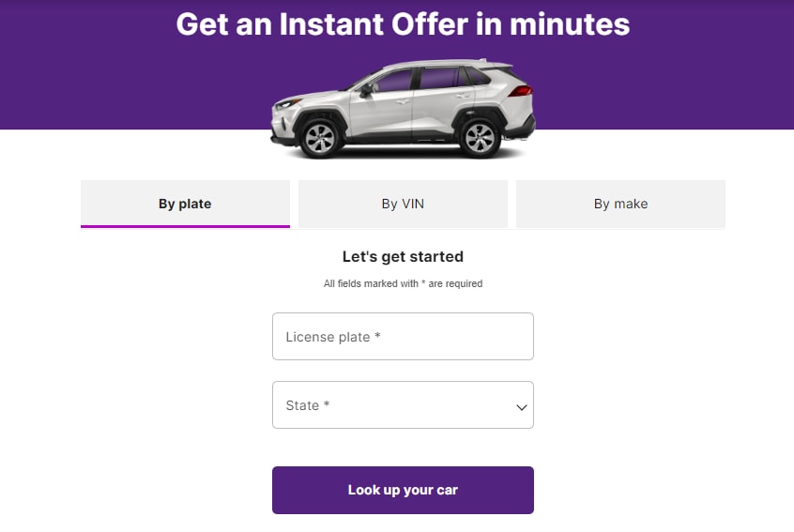Click the SUV's front headlight
Screen dimensions: 794x532
pos(287,104)
